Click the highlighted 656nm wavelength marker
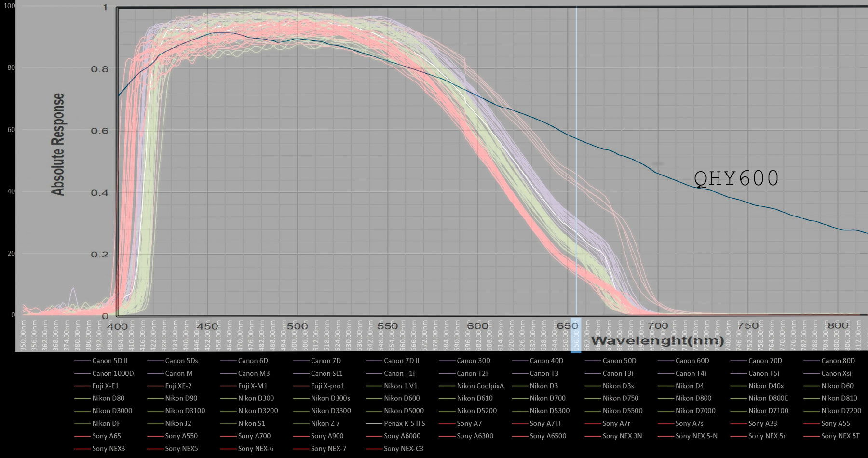Viewport: 868px width, 458px height. coord(576,335)
